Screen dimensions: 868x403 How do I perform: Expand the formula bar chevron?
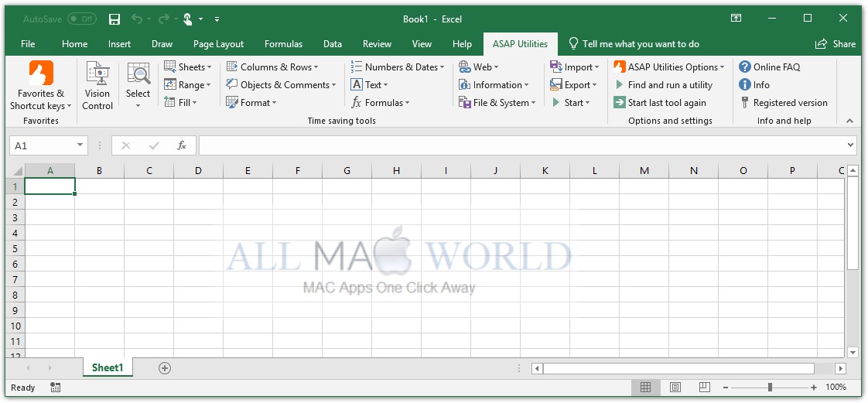click(x=851, y=145)
